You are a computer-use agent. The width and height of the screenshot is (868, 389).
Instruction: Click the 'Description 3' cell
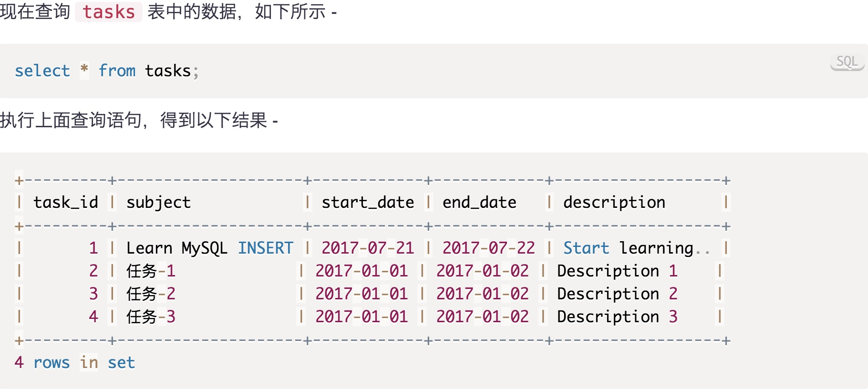[x=617, y=317]
